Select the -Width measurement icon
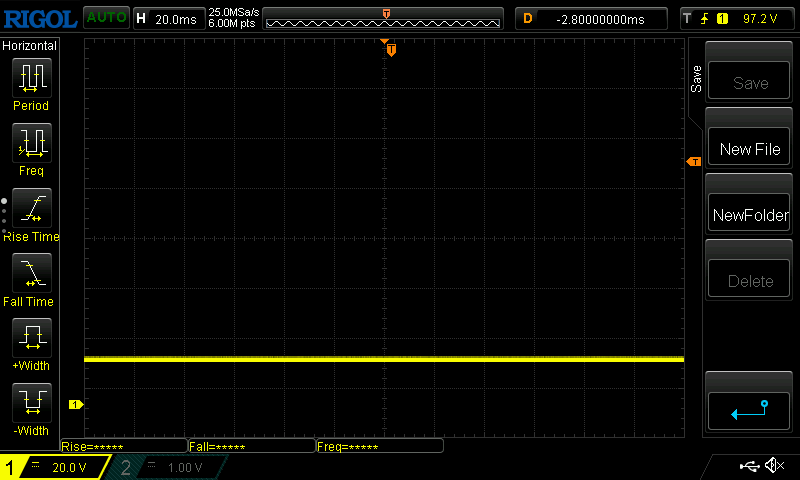The height and width of the screenshot is (480, 800). (32, 402)
